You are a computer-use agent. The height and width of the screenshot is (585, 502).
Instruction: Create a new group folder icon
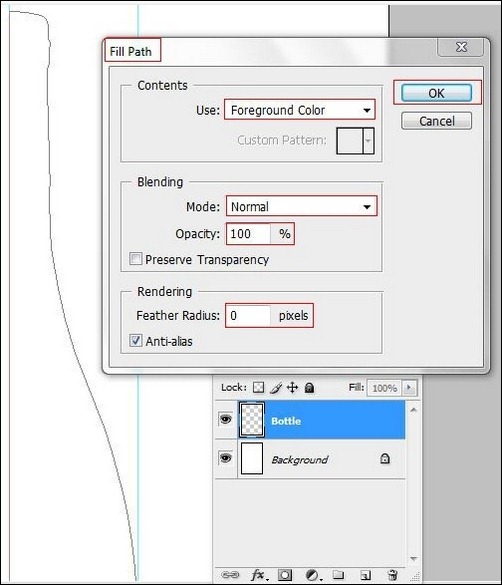(x=339, y=574)
